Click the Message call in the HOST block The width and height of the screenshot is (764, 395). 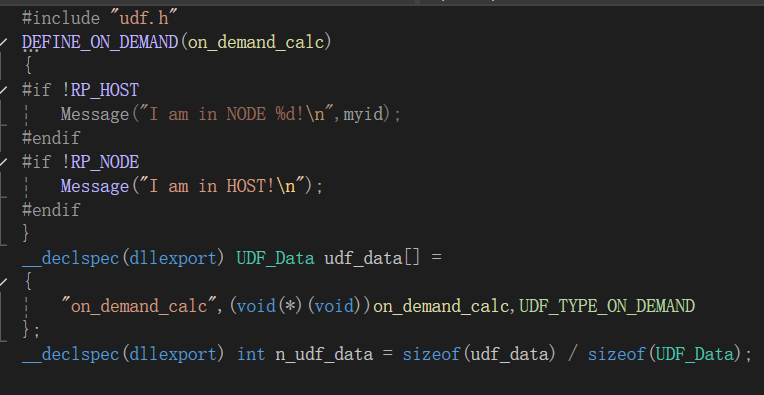95,187
